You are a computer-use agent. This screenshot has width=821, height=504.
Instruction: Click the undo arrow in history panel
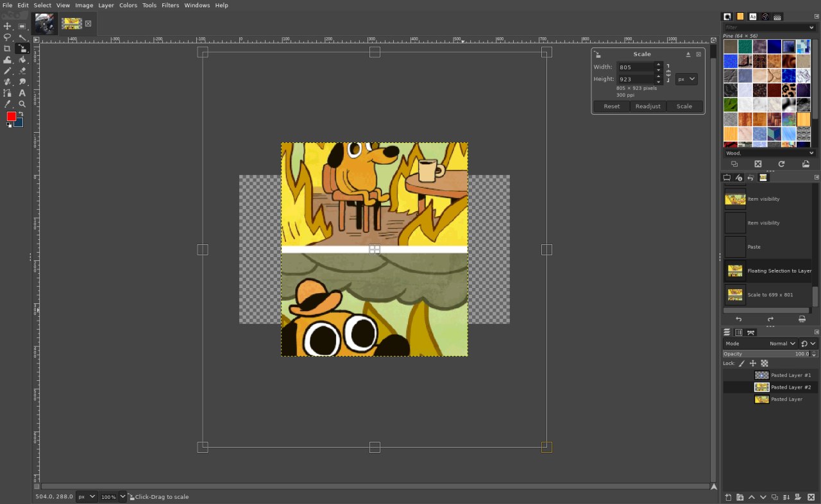click(x=739, y=319)
